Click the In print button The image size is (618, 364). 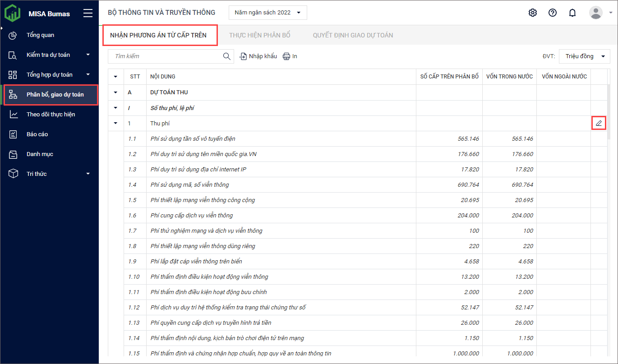[x=290, y=56]
